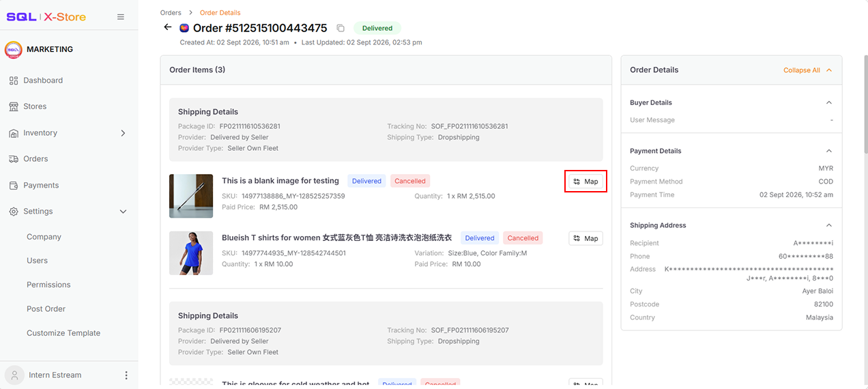This screenshot has height=389, width=868.
Task: Click the green Delivered status badge
Action: [377, 29]
